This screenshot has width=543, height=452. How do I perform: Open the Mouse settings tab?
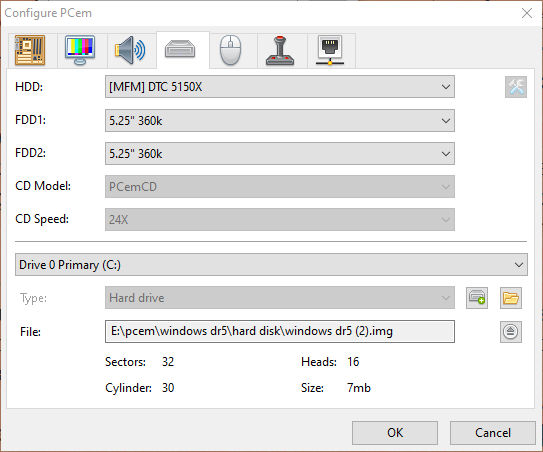click(x=231, y=50)
